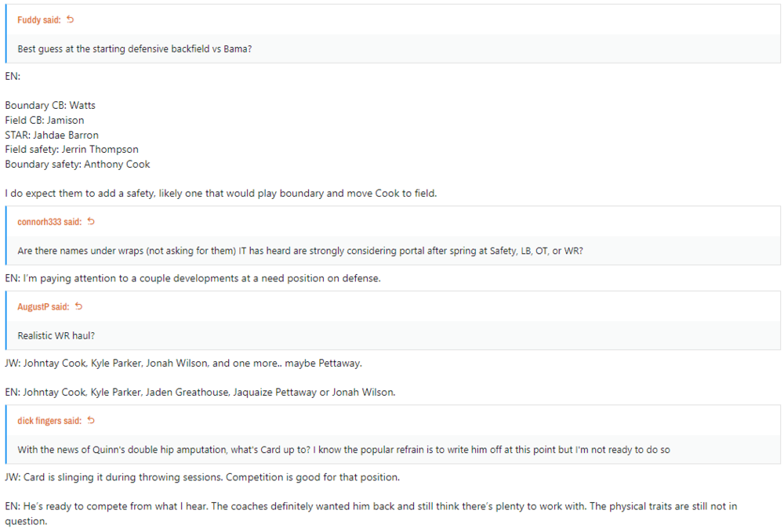This screenshot has height=532, width=784.
Task: Click the EN reply mentioning Jaden Greathouse
Action: click(200, 392)
